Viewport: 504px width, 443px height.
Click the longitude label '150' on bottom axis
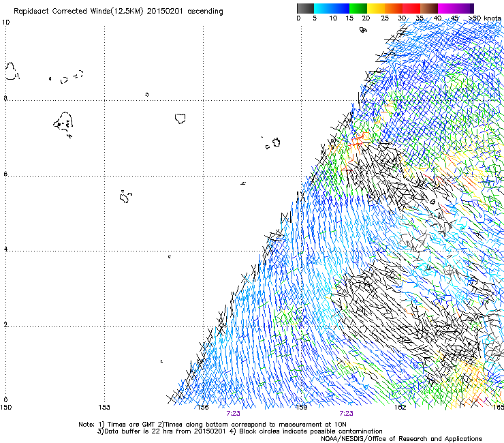(5, 408)
